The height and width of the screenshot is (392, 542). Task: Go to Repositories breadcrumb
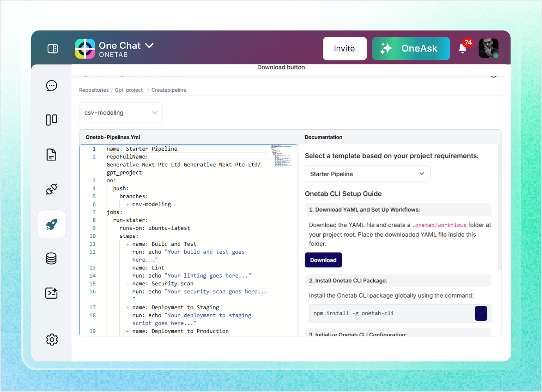coord(94,90)
